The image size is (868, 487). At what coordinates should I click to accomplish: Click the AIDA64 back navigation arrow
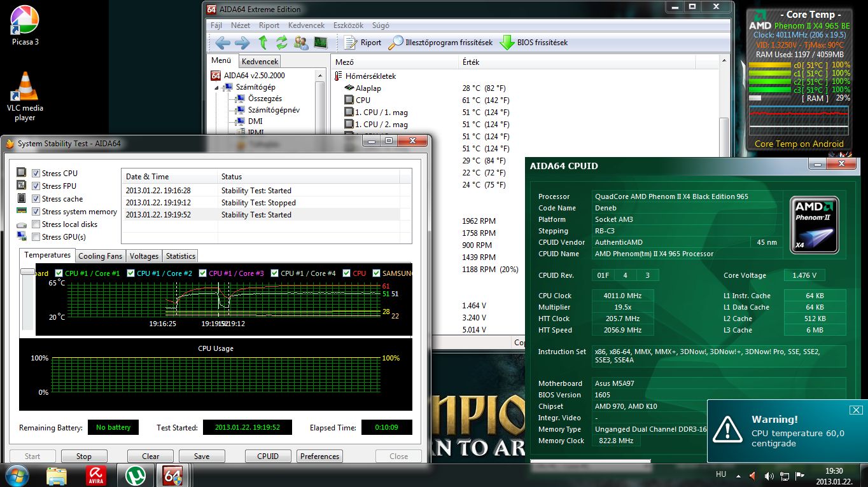coord(223,43)
